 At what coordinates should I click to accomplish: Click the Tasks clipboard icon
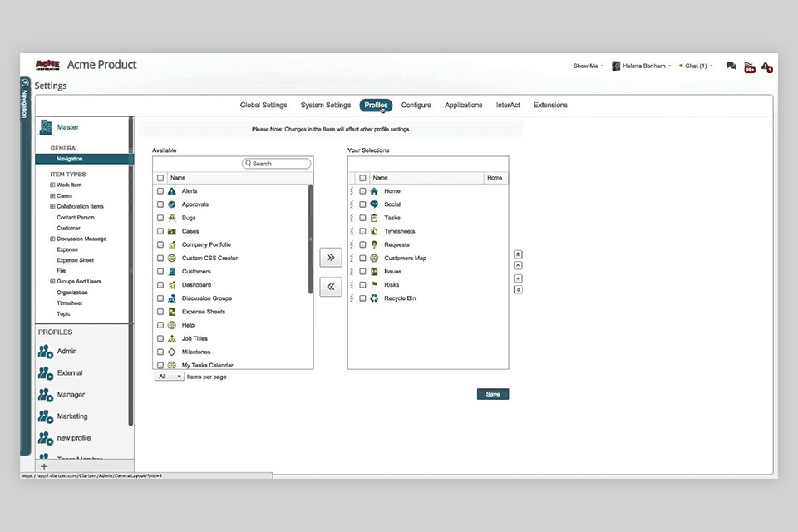[x=374, y=218]
